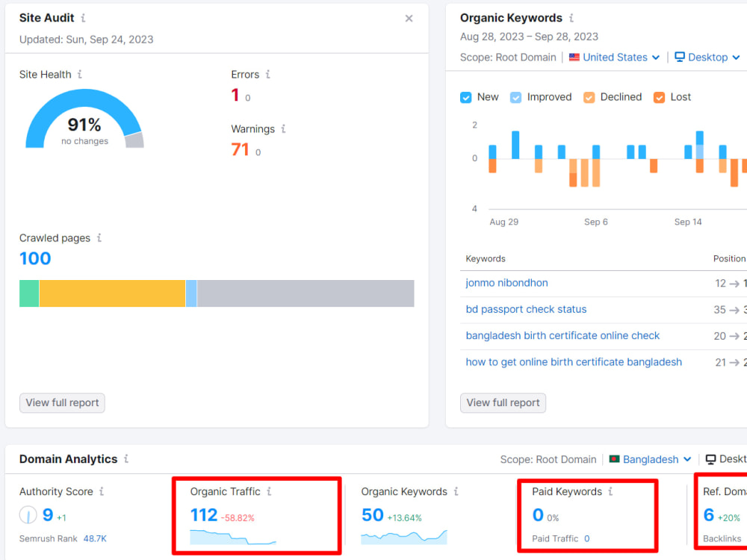Click the green segment of crawled pages bar
The width and height of the screenshot is (747, 560).
coord(29,293)
